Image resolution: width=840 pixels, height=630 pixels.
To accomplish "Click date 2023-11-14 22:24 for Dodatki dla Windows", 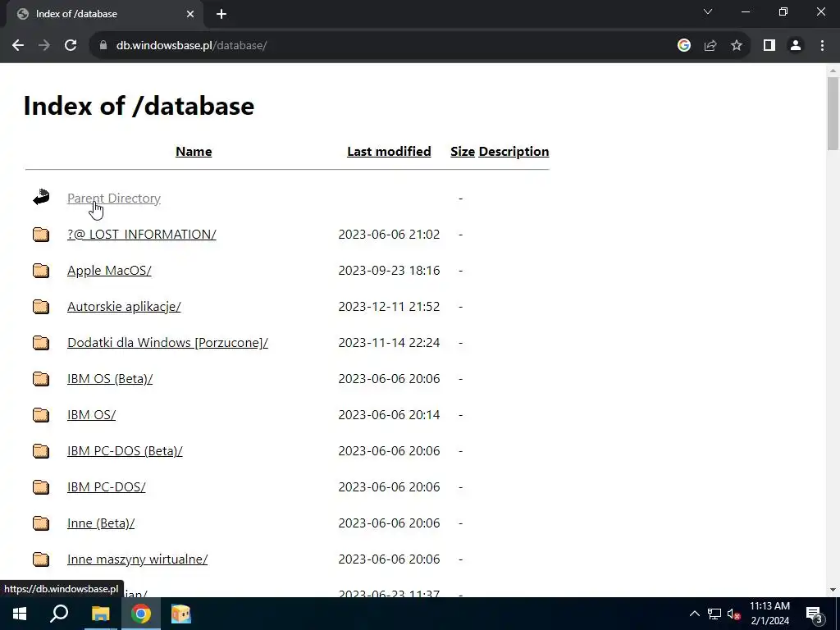I will click(389, 342).
